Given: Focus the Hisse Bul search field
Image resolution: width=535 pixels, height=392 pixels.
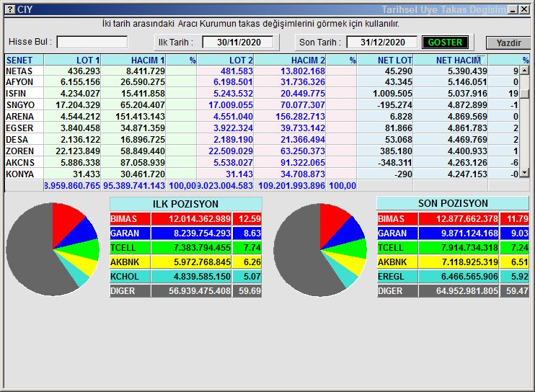Looking at the screenshot, I should click(92, 43).
